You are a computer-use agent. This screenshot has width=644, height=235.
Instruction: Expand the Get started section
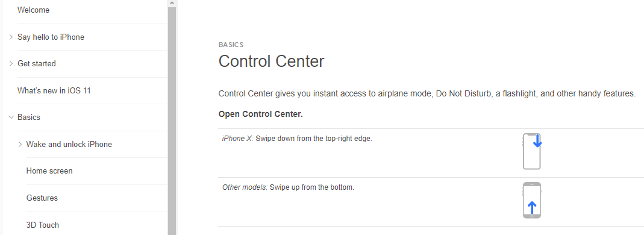coord(11,64)
